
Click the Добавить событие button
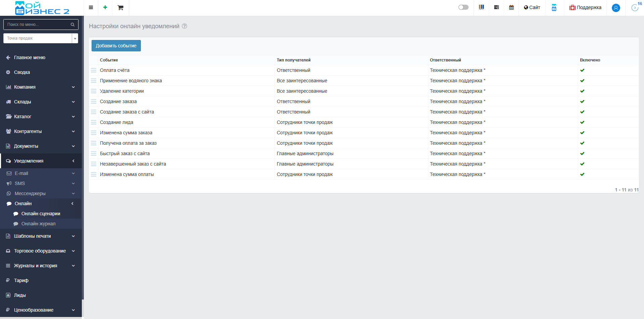pyautogui.click(x=116, y=46)
